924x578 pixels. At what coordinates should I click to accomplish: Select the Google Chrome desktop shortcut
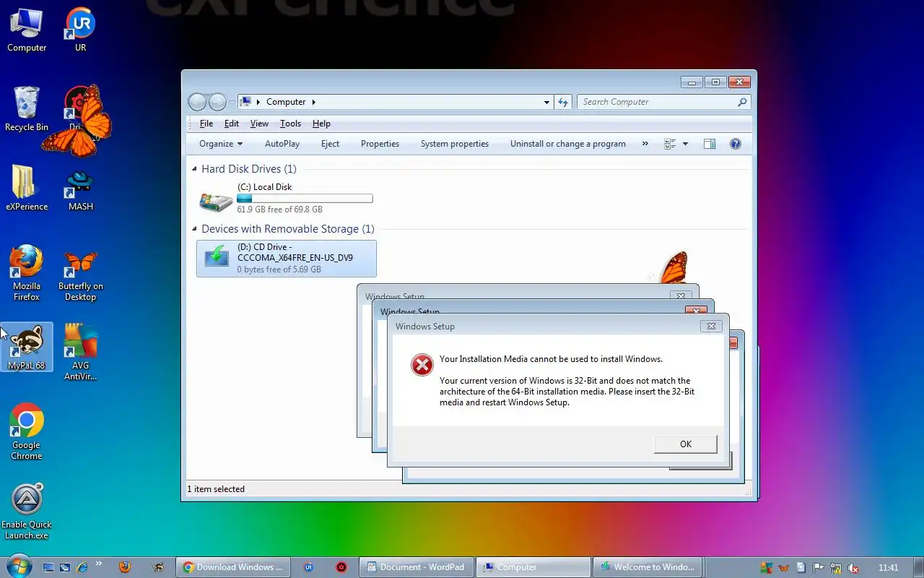pos(27,432)
